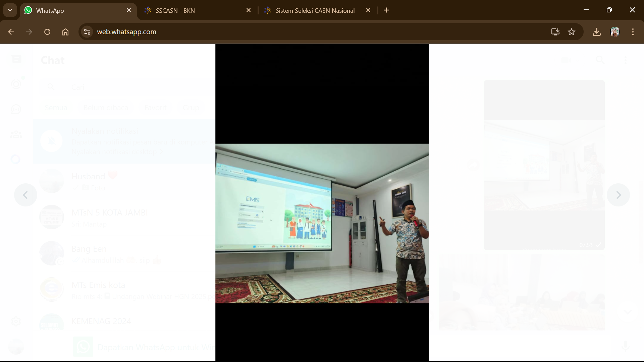644x362 pixels.
Task: Click the opened EMIS presentation photo
Action: coord(322,224)
